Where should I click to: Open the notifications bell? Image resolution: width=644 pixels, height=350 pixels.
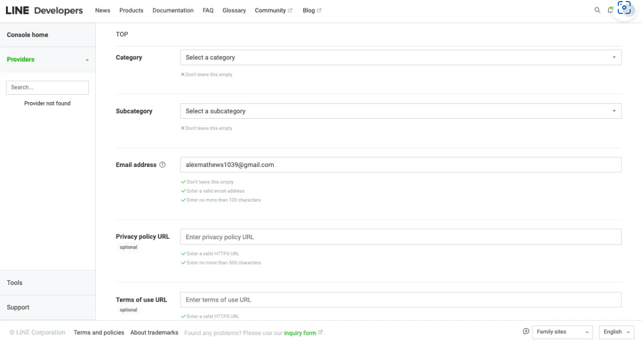pos(610,10)
